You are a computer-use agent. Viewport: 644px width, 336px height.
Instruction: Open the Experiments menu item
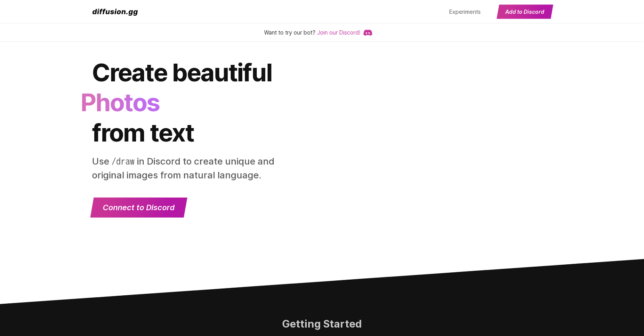tap(464, 12)
